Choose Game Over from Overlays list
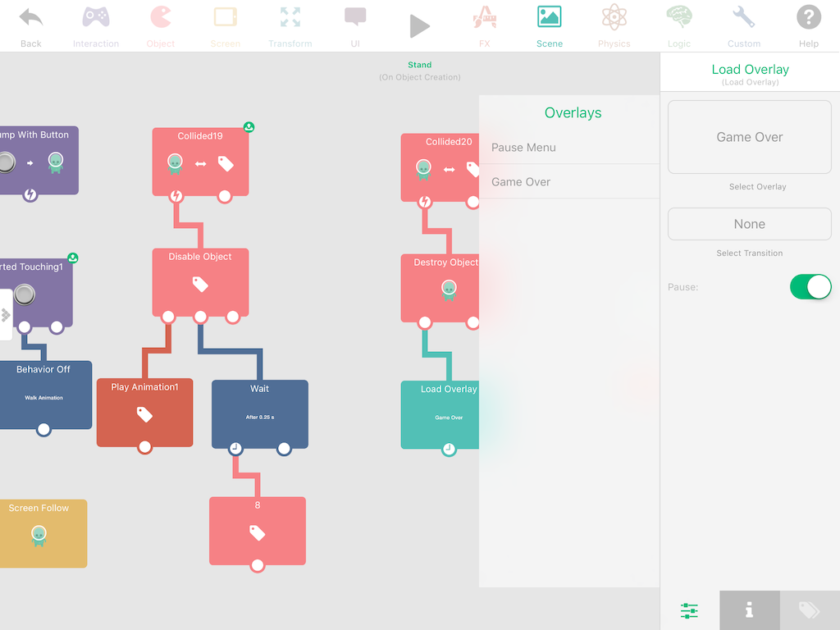 click(x=569, y=181)
